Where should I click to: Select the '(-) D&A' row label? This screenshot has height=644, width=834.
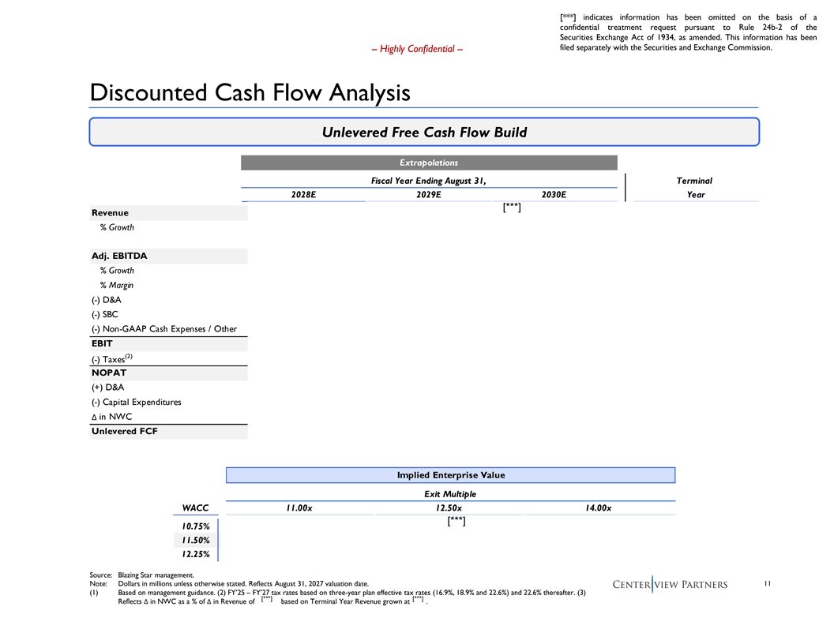[107, 300]
